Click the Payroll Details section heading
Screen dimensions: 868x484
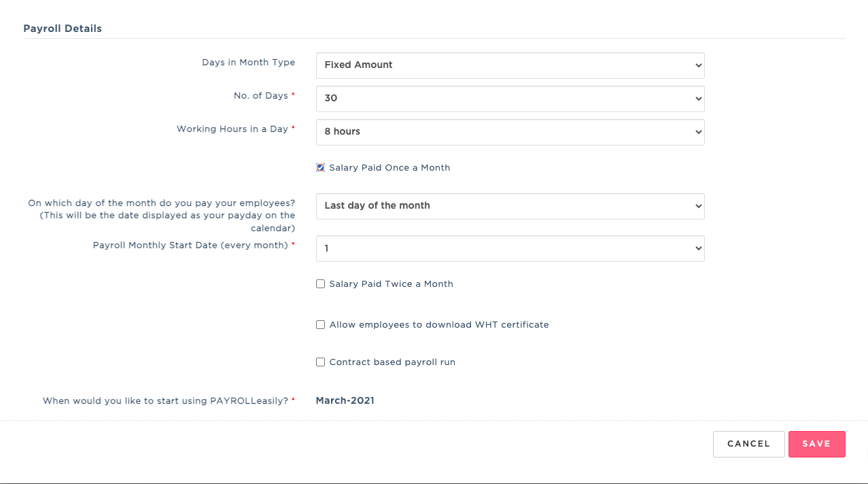pos(63,29)
